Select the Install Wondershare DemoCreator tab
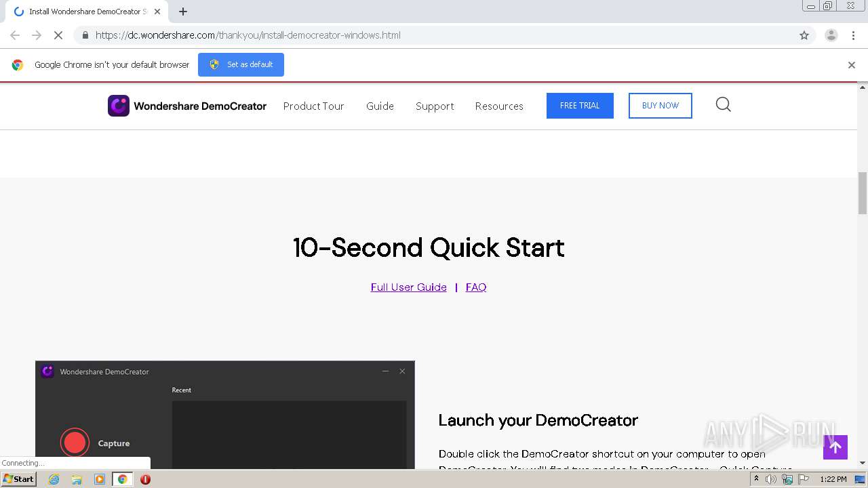This screenshot has height=488, width=868. (x=86, y=12)
